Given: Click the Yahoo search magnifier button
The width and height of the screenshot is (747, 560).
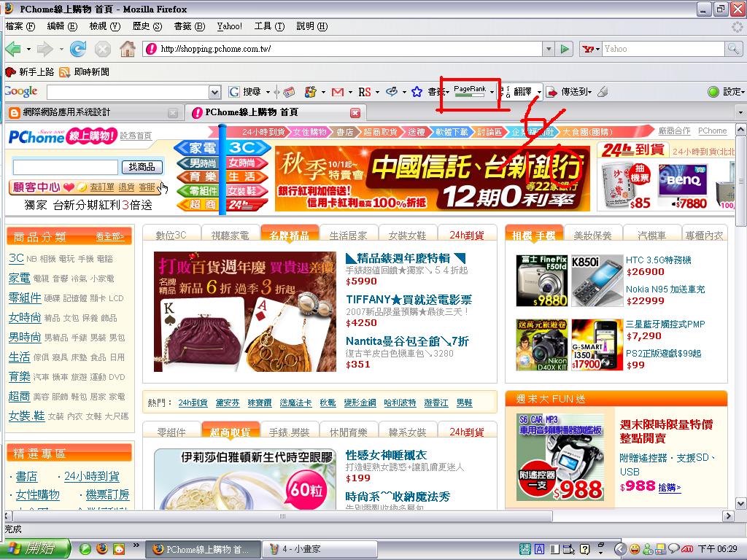Looking at the screenshot, I should click(732, 49).
